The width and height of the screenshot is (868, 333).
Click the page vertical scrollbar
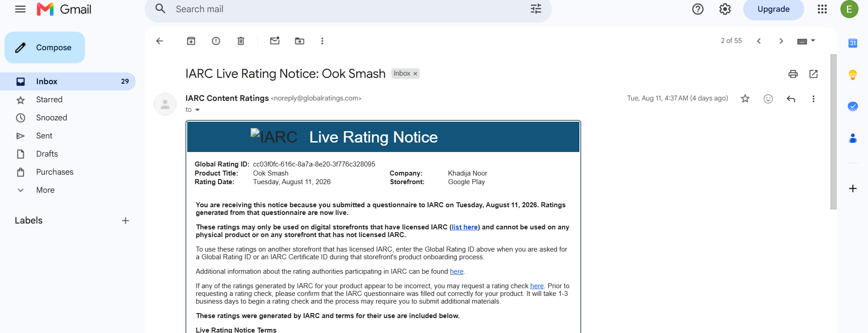834,132
